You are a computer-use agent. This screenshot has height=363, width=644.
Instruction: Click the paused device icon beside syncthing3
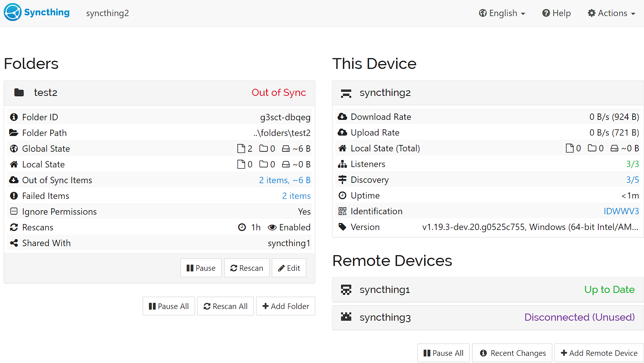pyautogui.click(x=346, y=317)
